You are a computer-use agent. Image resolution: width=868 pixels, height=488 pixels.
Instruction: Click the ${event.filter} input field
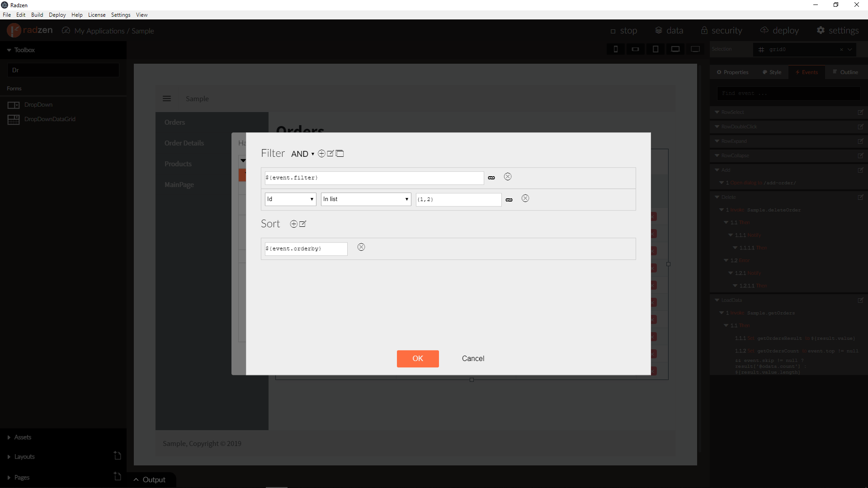click(x=374, y=178)
